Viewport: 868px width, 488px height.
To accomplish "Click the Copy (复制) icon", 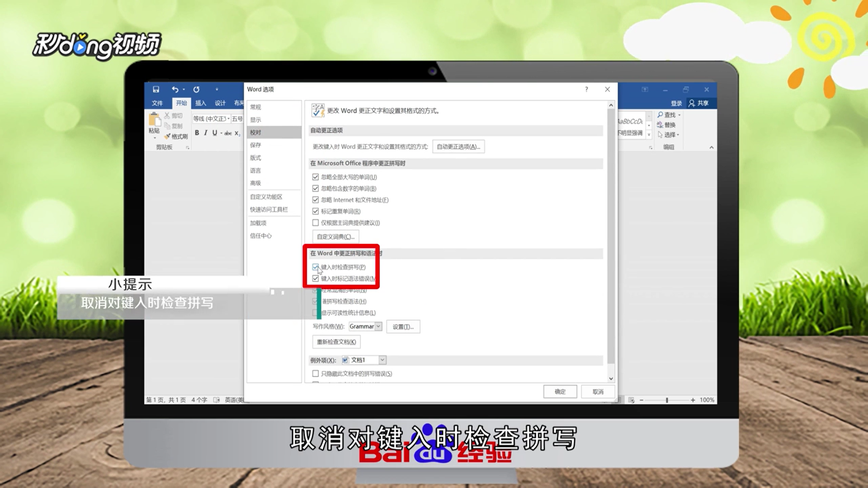I will tap(167, 126).
